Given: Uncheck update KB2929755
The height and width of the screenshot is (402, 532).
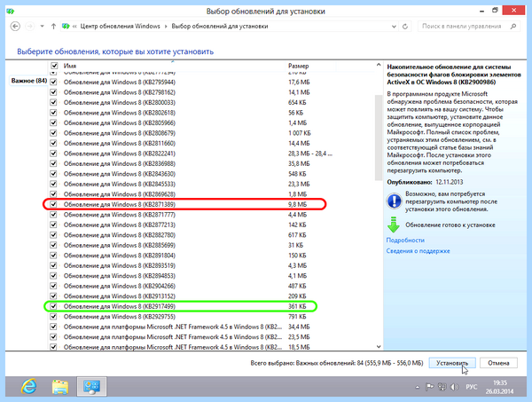Looking at the screenshot, I should tap(53, 316).
